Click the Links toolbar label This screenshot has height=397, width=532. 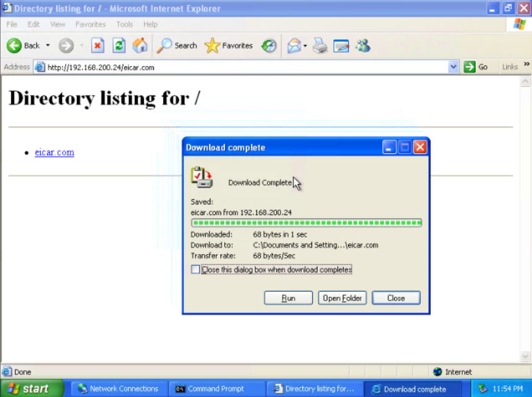(509, 67)
